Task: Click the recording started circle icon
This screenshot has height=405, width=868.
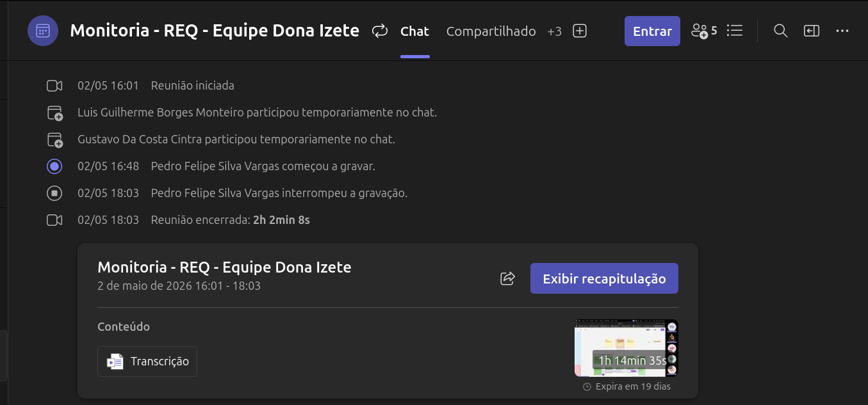Action: [54, 166]
